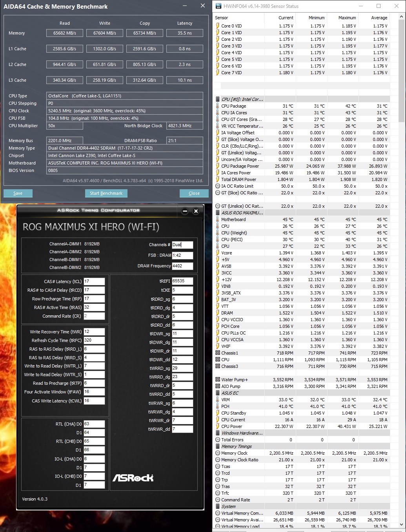Viewport: 406px width, 532px height.
Task: Click the HWiNFO64 title bar app icon
Action: [x=218, y=6]
